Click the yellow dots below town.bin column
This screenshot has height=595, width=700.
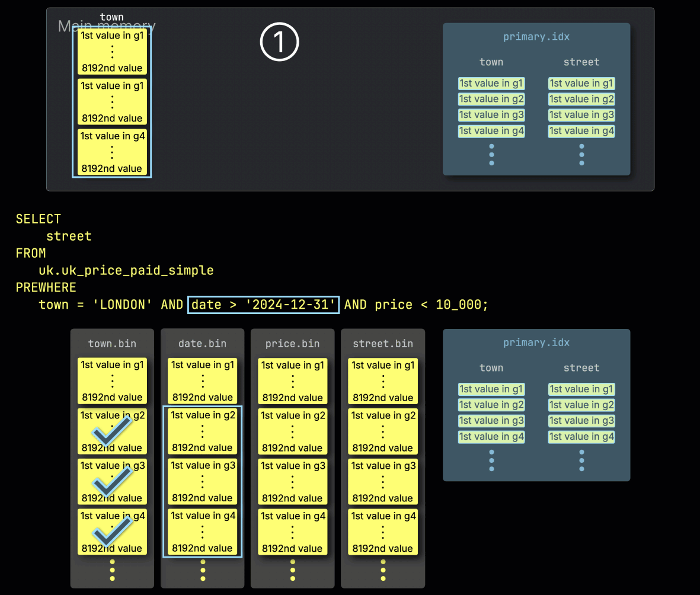(112, 570)
